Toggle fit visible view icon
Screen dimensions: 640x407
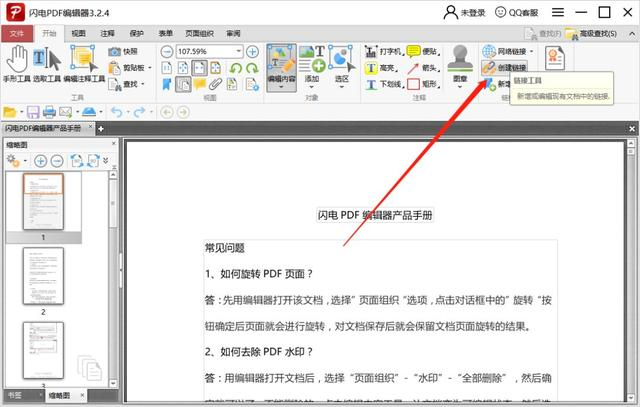pyautogui.click(x=216, y=68)
